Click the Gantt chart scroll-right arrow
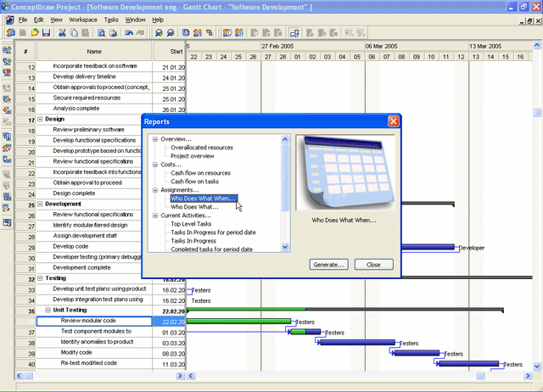Viewport: 543px width, 392px height. (528, 376)
